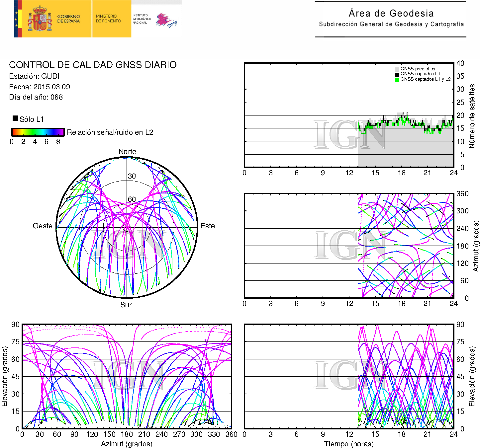Click the 'Norte' label above the sky plot
Image resolution: width=480 pixels, height=448 pixels.
(x=127, y=152)
